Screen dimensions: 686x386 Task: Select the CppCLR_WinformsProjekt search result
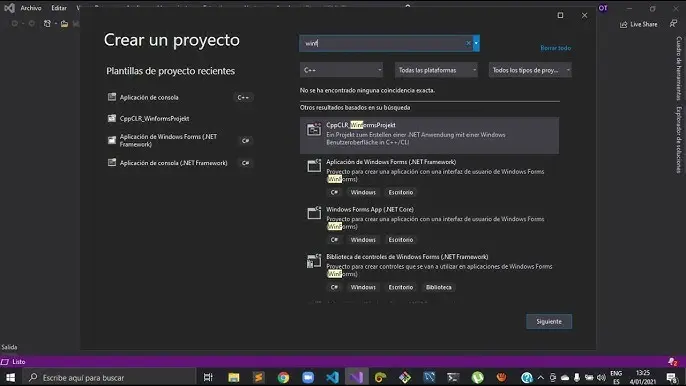(429, 135)
